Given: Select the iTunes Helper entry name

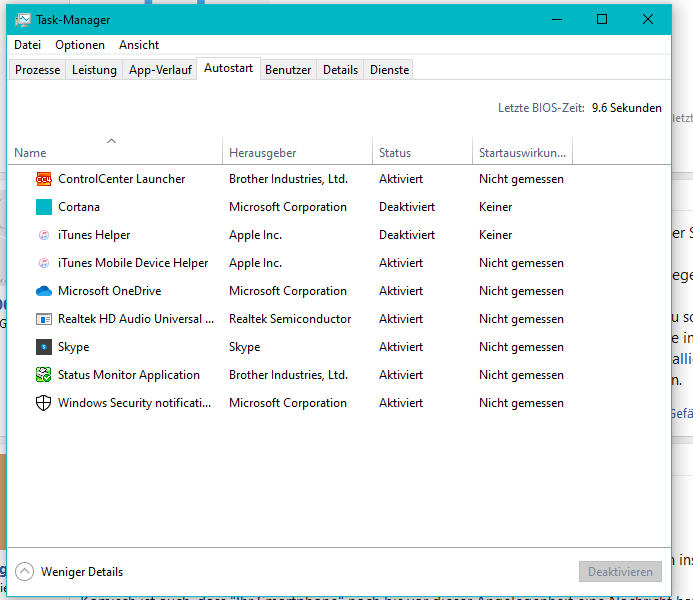Looking at the screenshot, I should (x=94, y=235).
